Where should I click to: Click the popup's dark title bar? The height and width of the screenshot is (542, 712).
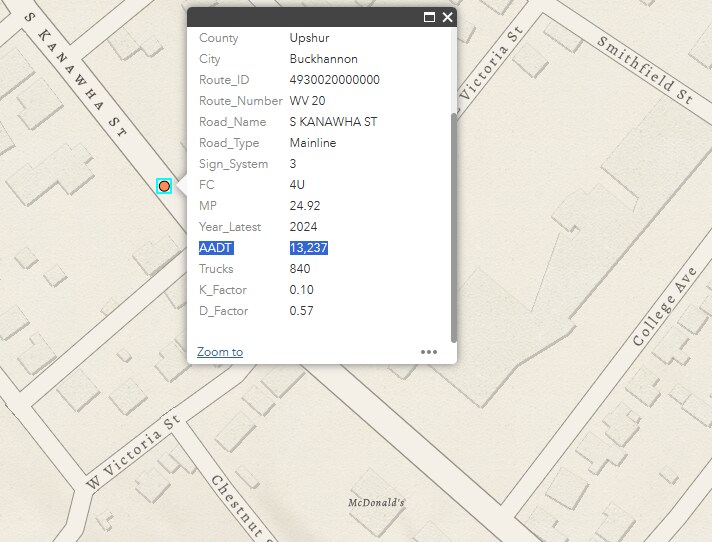click(300, 17)
